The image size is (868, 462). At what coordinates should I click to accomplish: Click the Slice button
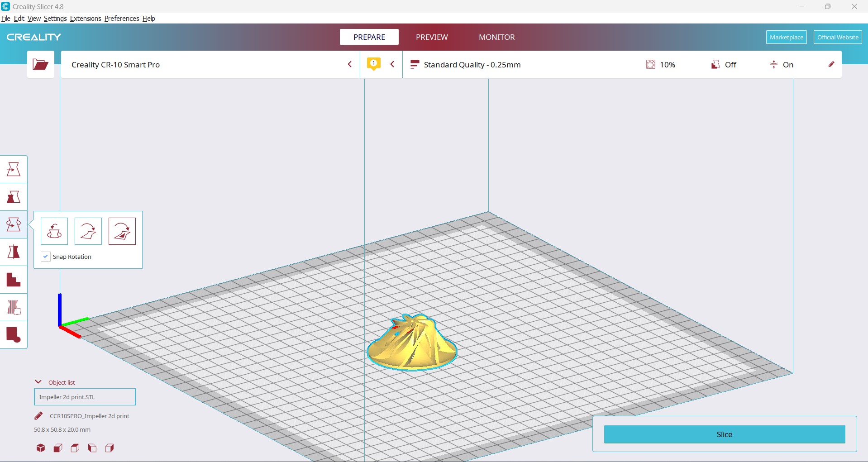tap(725, 434)
